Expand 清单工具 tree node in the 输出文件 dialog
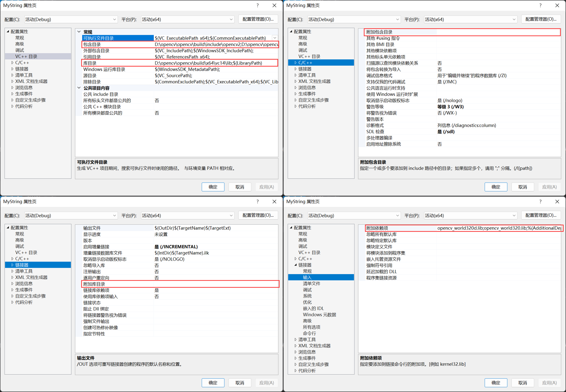Viewport: 566px width, 392px height. click(13, 271)
